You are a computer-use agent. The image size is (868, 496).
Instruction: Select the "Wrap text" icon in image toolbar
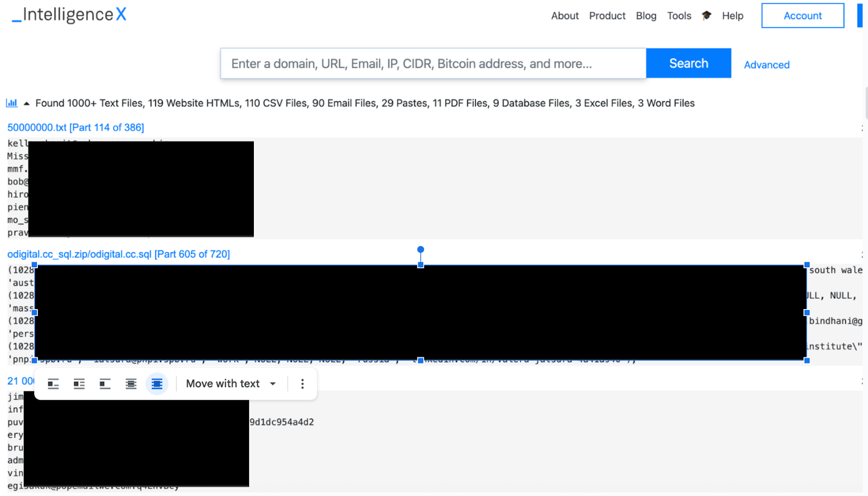79,383
